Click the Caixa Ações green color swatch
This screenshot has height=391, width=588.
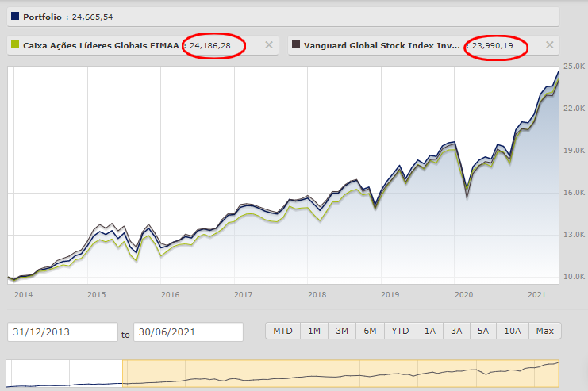coord(14,45)
